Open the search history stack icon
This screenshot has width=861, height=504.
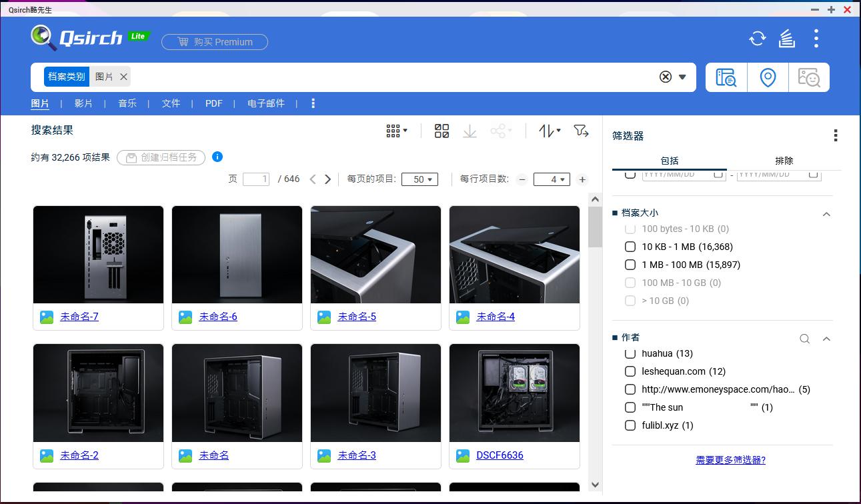[x=786, y=38]
